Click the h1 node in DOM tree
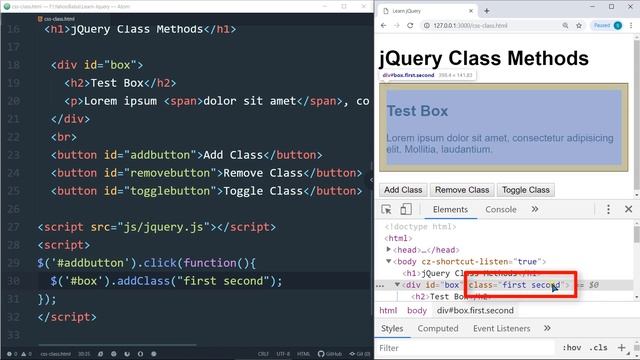The height and width of the screenshot is (360, 640). [x=471, y=273]
